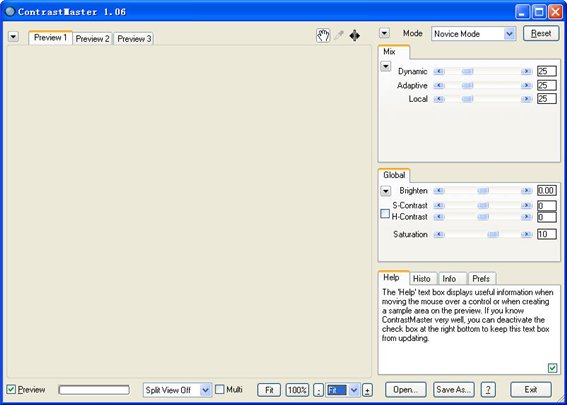Open the preview tabs arrow menu
This screenshot has height=405, width=567.
coord(13,37)
